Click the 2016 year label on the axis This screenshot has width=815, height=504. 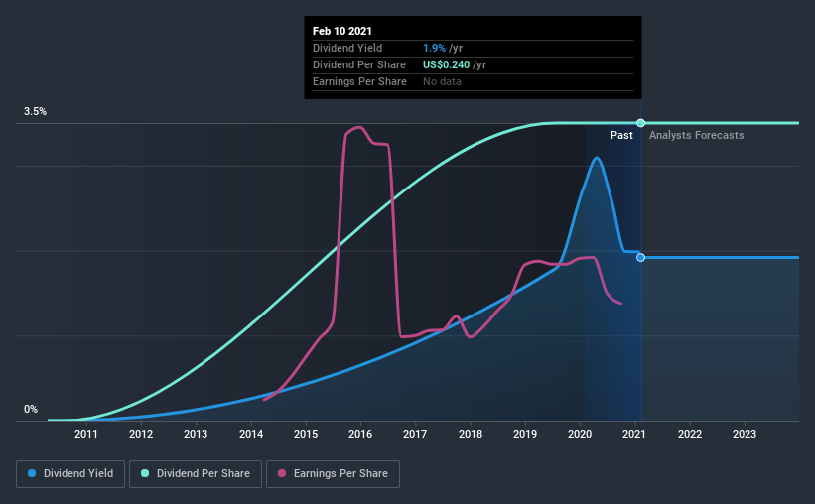coord(360,434)
